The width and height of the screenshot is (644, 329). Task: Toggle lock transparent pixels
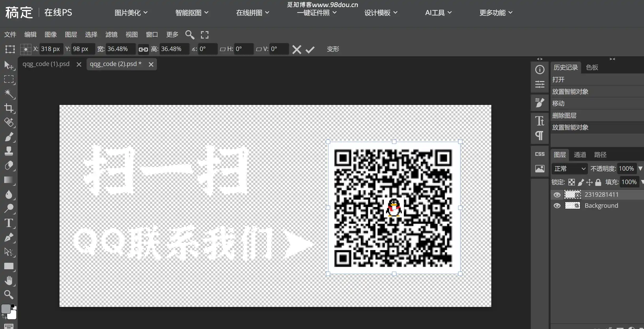[572, 182]
